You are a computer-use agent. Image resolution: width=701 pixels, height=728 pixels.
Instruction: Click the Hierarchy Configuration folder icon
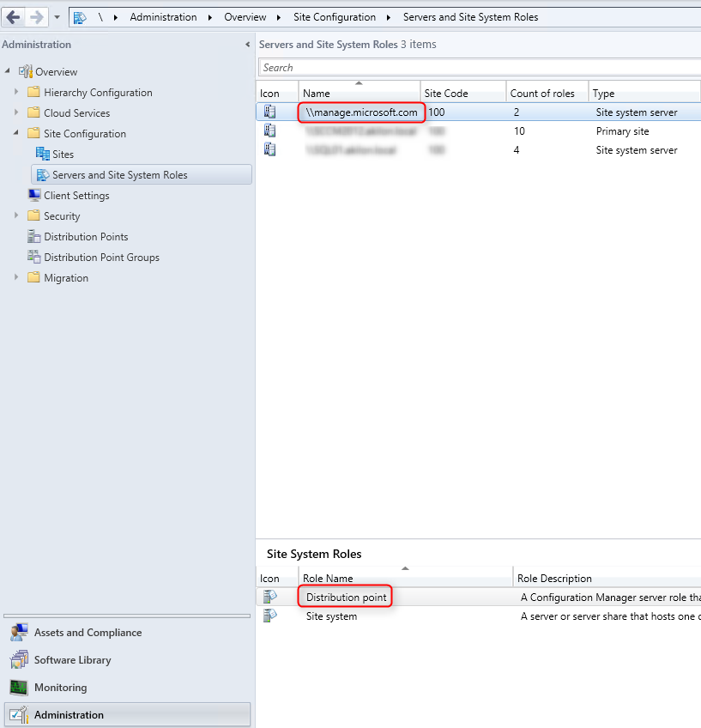(x=33, y=92)
